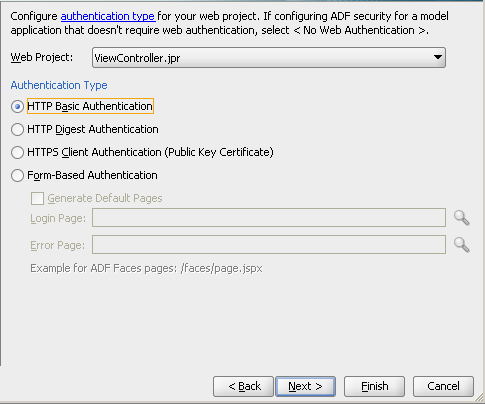Image resolution: width=485 pixels, height=404 pixels.
Task: Tick Generate Default Pages checkbox
Action: [x=37, y=198]
